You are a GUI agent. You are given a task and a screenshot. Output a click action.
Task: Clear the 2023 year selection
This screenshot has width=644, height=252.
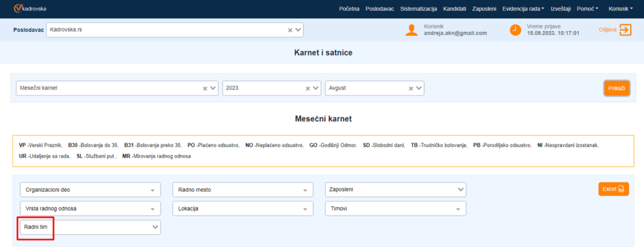(308, 89)
